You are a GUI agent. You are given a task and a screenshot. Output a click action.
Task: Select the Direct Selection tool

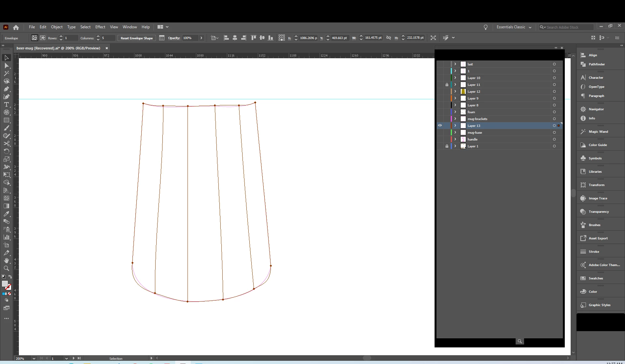[7, 66]
